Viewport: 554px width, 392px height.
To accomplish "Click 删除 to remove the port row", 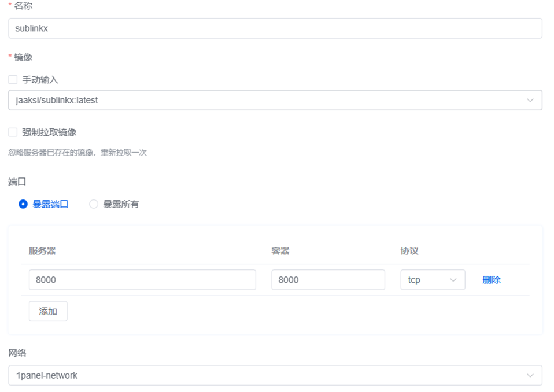I will coord(491,280).
